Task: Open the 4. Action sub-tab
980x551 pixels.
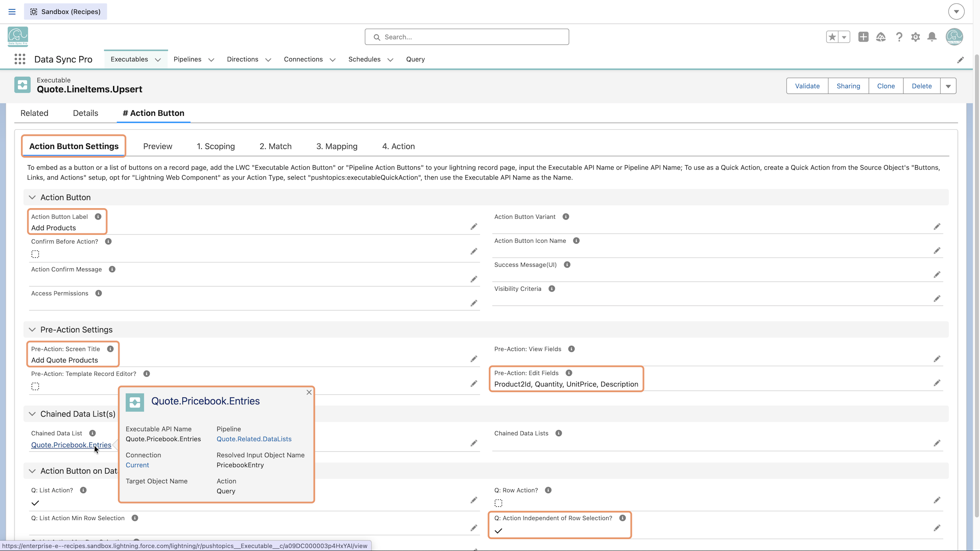Action: [398, 146]
